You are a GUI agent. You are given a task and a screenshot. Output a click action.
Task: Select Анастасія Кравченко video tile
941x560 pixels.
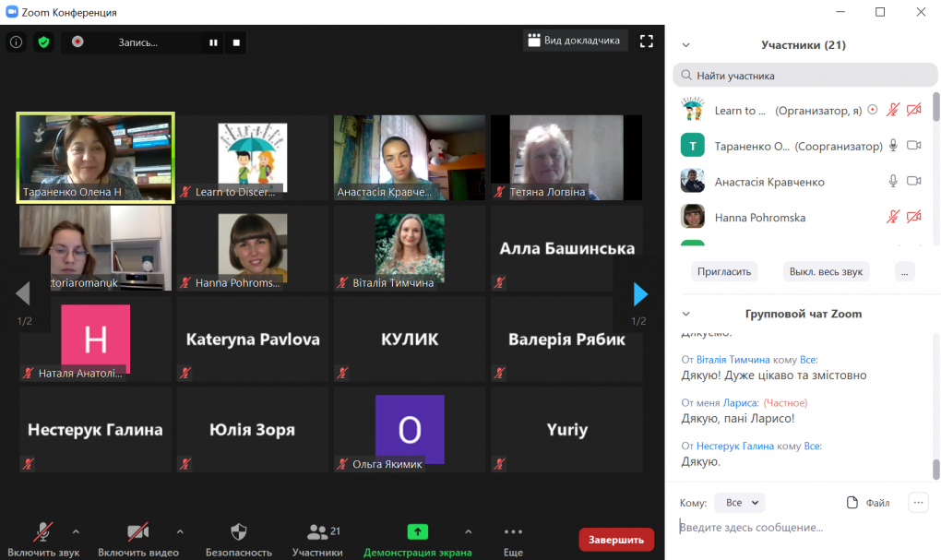point(410,157)
